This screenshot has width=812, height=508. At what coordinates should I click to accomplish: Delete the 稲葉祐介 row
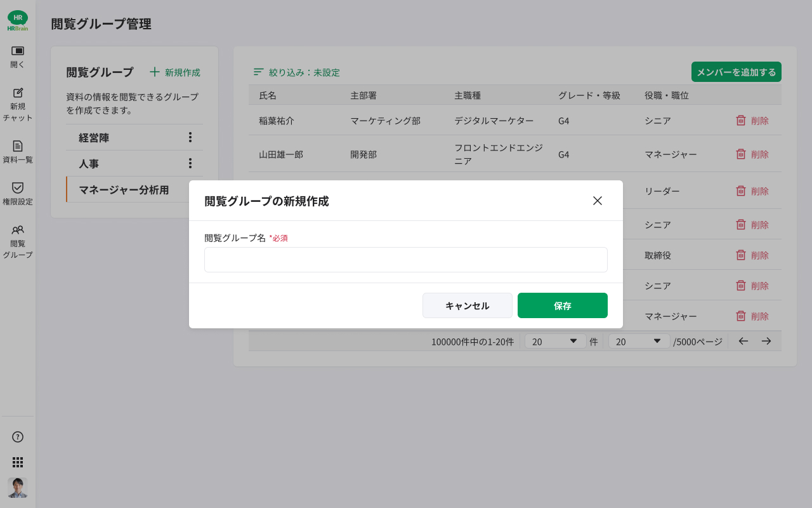pyautogui.click(x=752, y=121)
